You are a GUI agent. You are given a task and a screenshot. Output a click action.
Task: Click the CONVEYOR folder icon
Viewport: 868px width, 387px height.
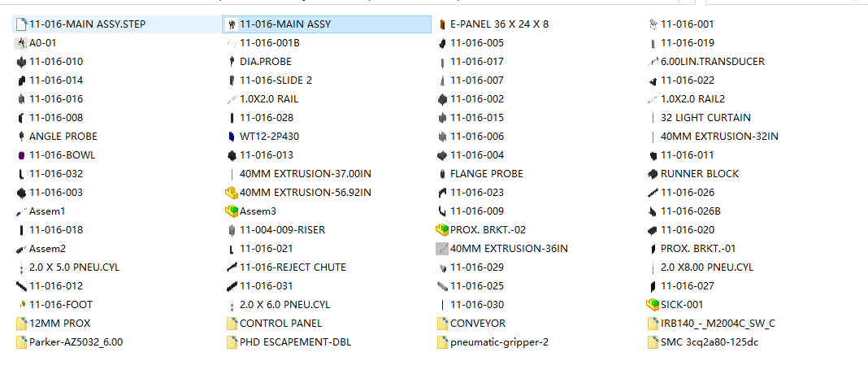442,324
